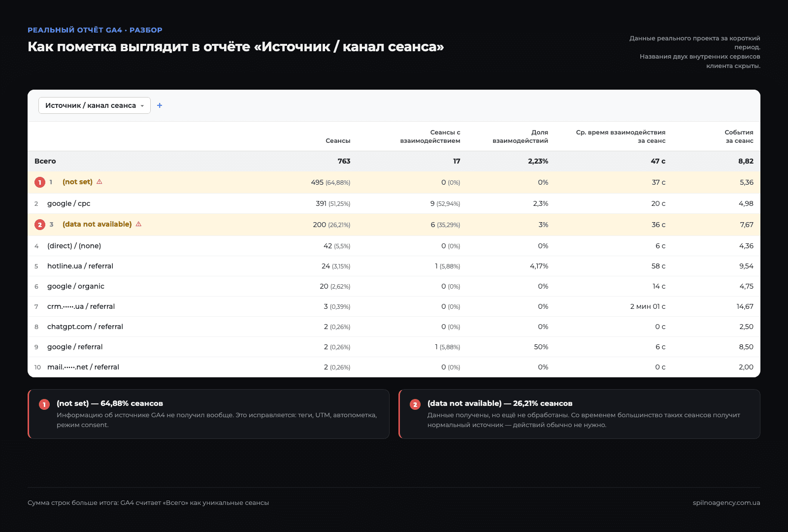Click events per session value 9,54
The height and width of the screenshot is (532, 788).
(746, 266)
